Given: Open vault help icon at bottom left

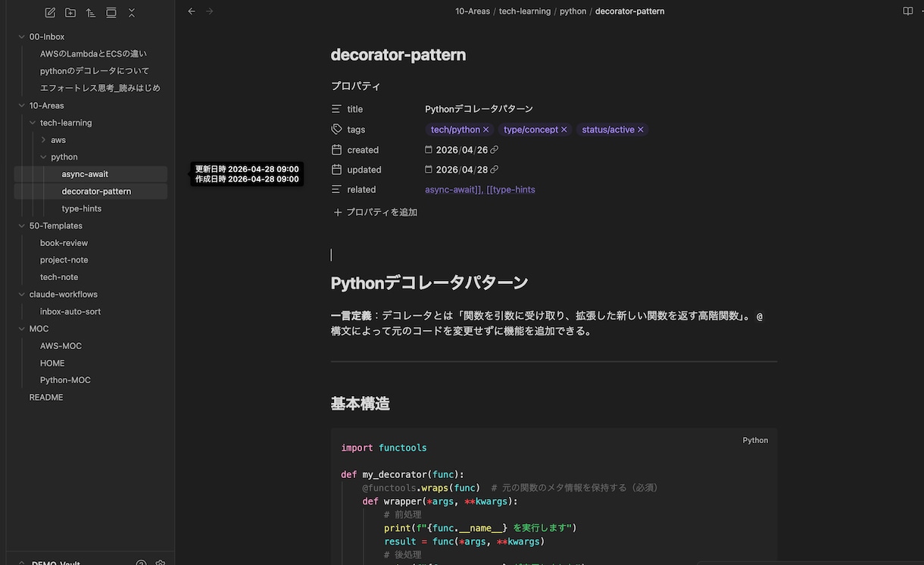Looking at the screenshot, I should pos(141,563).
